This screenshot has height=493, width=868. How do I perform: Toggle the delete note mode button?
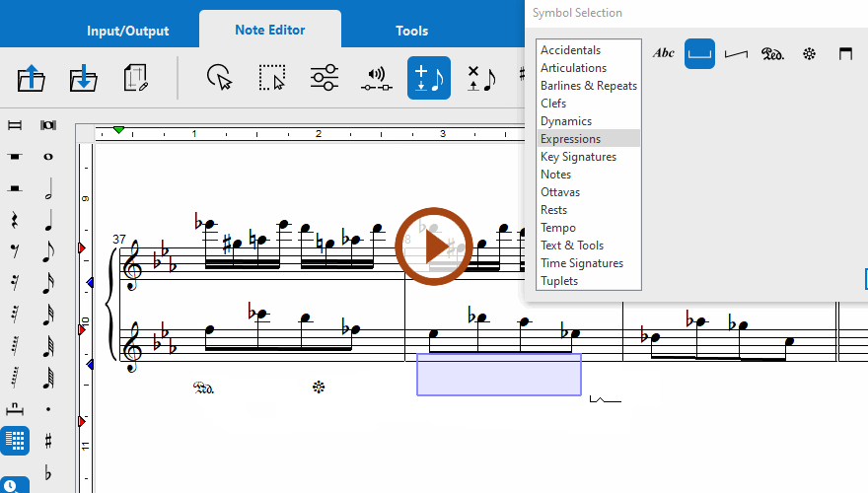click(480, 78)
